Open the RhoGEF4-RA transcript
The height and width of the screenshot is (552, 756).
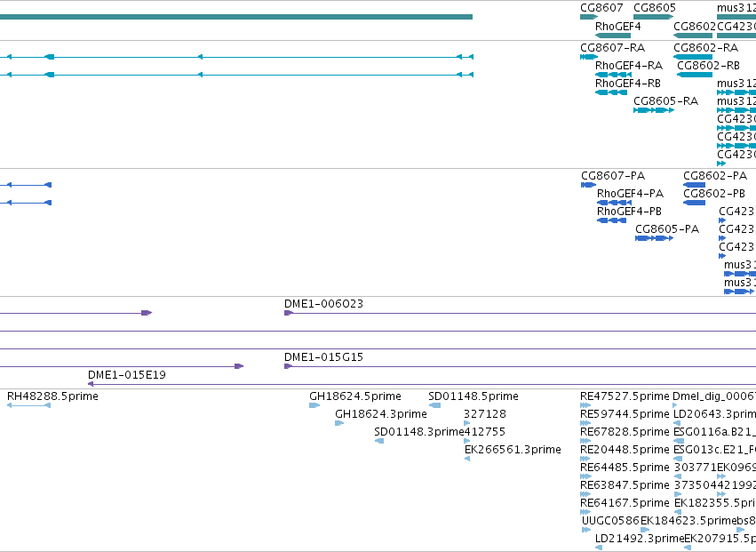tap(629, 66)
